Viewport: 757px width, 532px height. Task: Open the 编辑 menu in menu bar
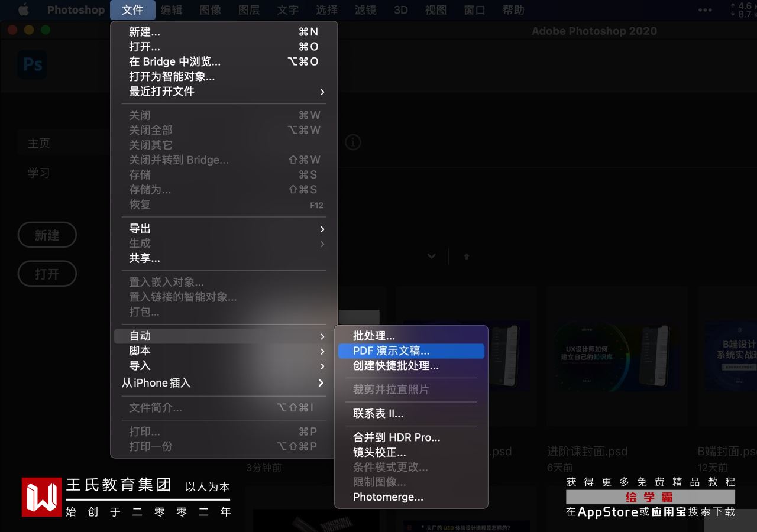172,10
